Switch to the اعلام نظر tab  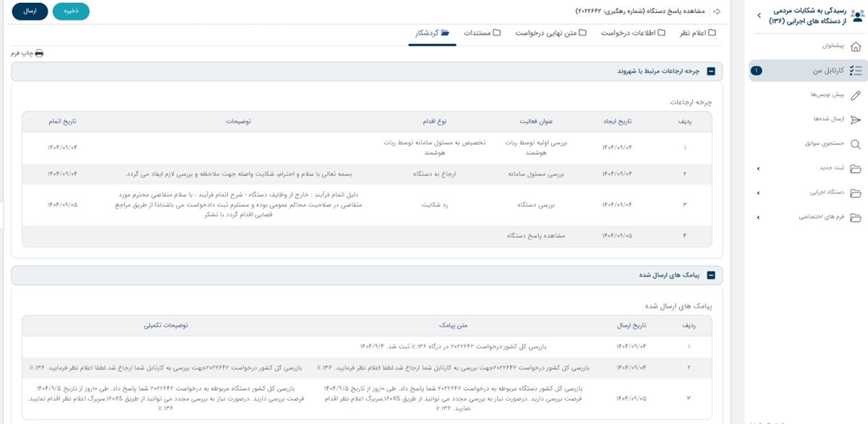coord(698,33)
